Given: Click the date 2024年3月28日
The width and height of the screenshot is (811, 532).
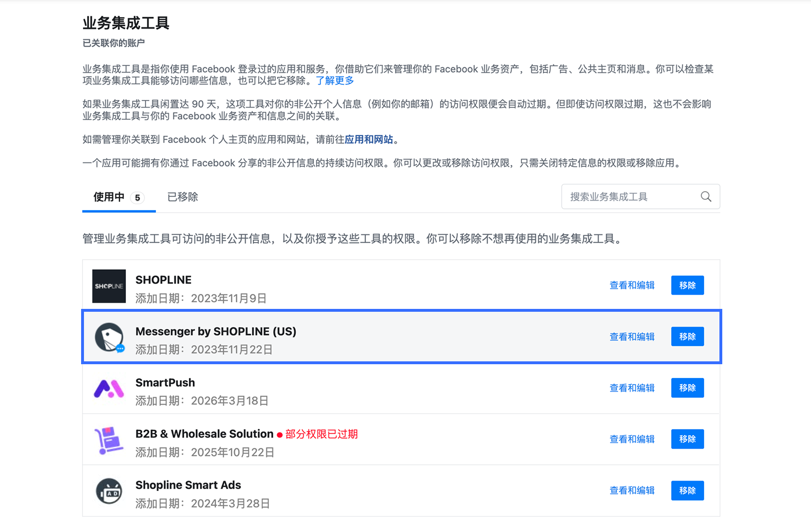Looking at the screenshot, I should pyautogui.click(x=230, y=504).
